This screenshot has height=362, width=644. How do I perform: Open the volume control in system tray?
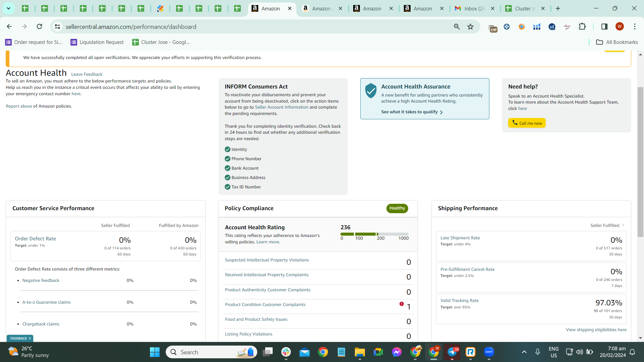[x=579, y=352]
